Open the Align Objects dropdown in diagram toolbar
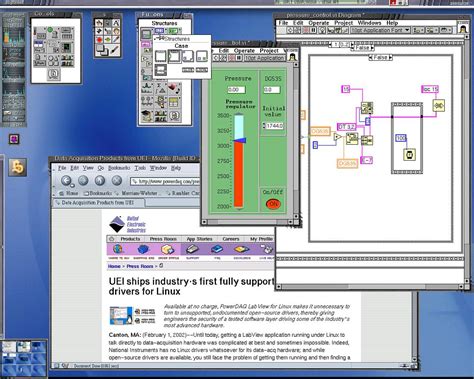Viewport: 474px width, 379px height. click(417, 30)
